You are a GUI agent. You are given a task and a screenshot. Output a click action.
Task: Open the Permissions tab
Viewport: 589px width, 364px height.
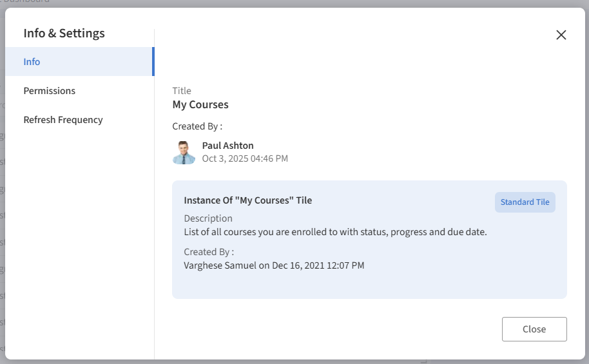click(x=50, y=91)
